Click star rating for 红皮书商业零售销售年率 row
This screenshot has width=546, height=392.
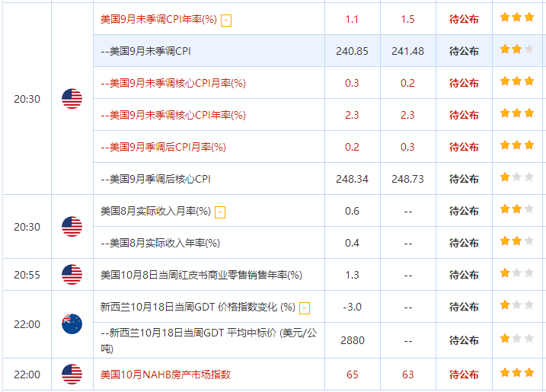pyautogui.click(x=517, y=273)
